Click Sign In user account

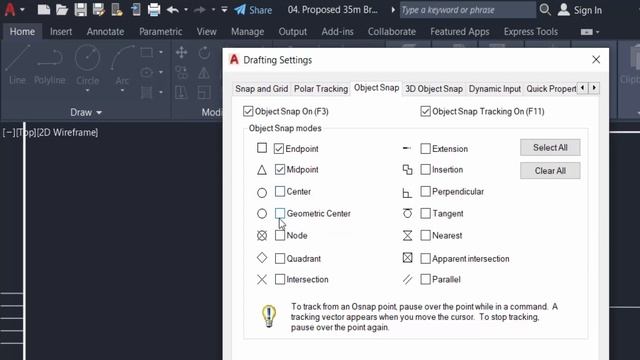pyautogui.click(x=580, y=10)
